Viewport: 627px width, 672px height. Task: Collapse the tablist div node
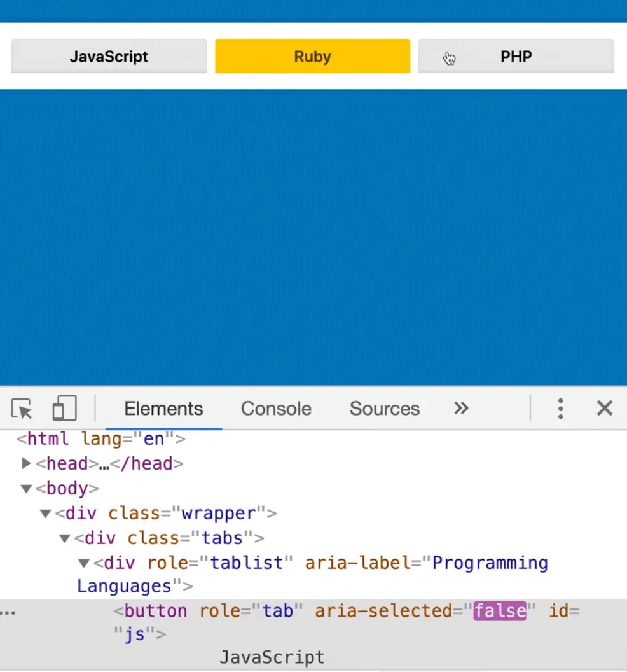(x=84, y=563)
